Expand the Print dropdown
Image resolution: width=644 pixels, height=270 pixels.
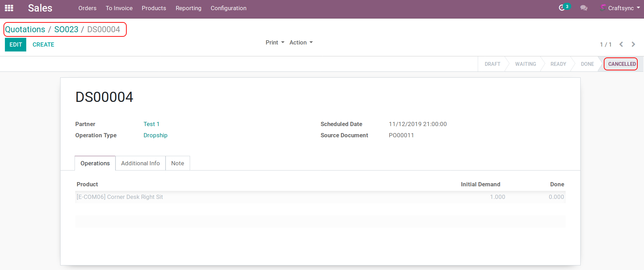[x=275, y=42]
